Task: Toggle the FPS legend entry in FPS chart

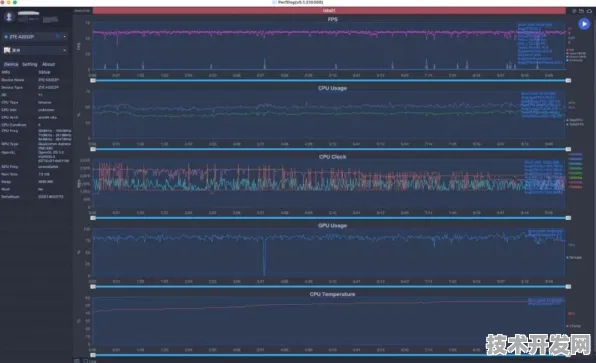Action: tap(571, 50)
